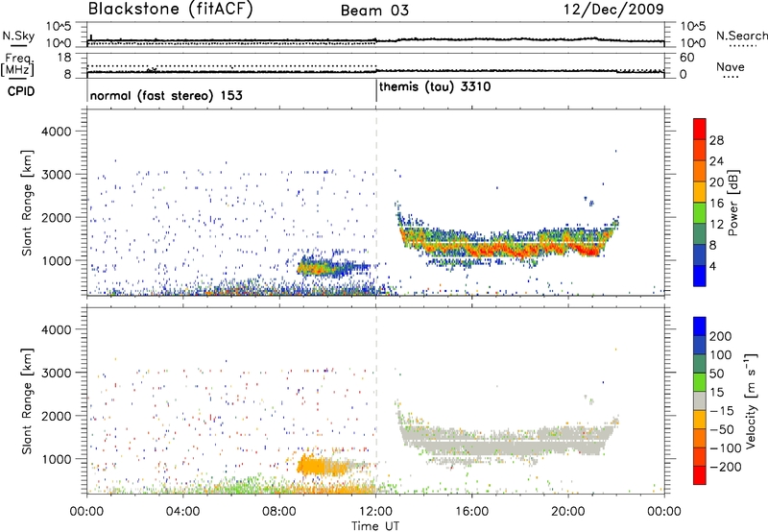This screenshot has width=768, height=532.
Task: Click the "-200" tick on the Velocity colorbar
Action: pyautogui.click(x=726, y=467)
